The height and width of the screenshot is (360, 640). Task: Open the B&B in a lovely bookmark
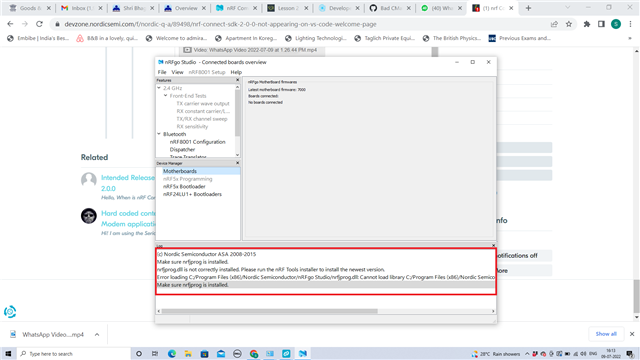point(107,38)
